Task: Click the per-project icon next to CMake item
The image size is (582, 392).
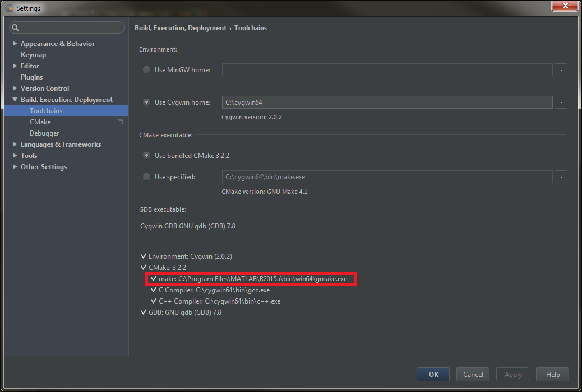Action: click(x=120, y=122)
